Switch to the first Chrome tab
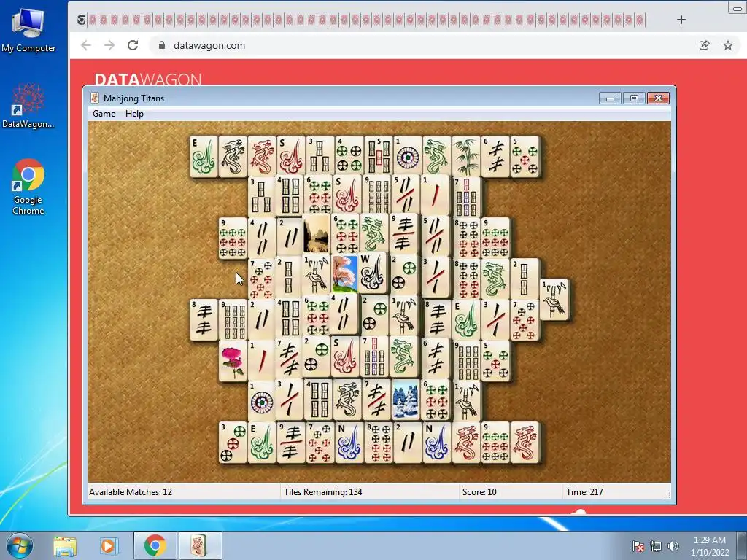747x560 pixels. pos(82,20)
